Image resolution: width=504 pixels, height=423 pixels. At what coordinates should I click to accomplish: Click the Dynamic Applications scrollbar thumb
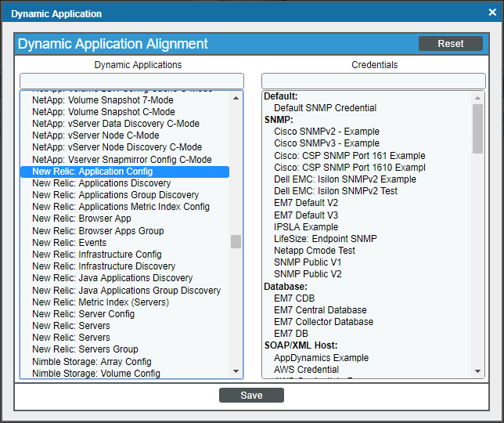coord(236,241)
